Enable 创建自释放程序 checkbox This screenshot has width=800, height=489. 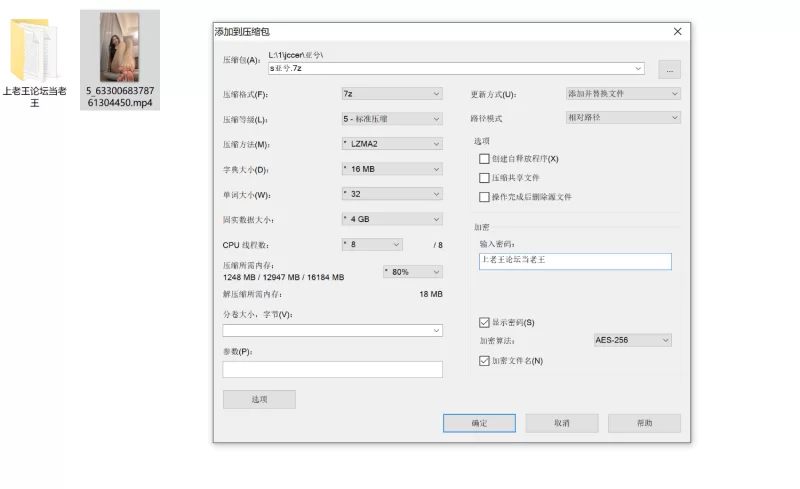click(485, 159)
